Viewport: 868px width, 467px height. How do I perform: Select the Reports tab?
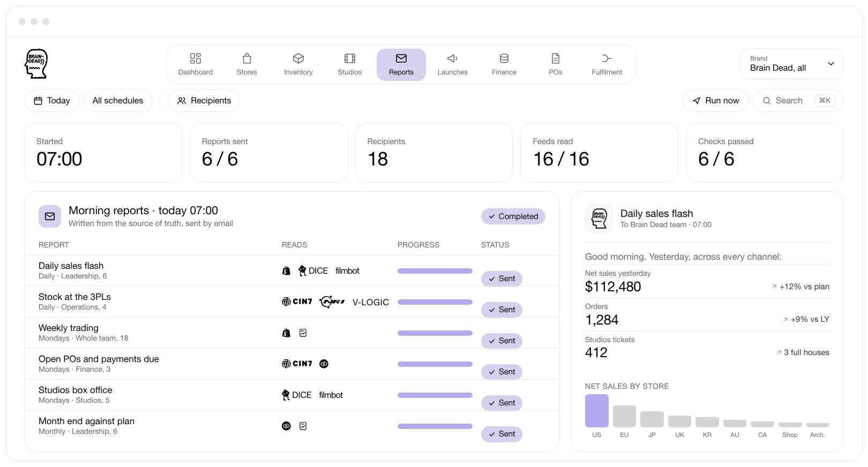pos(401,65)
